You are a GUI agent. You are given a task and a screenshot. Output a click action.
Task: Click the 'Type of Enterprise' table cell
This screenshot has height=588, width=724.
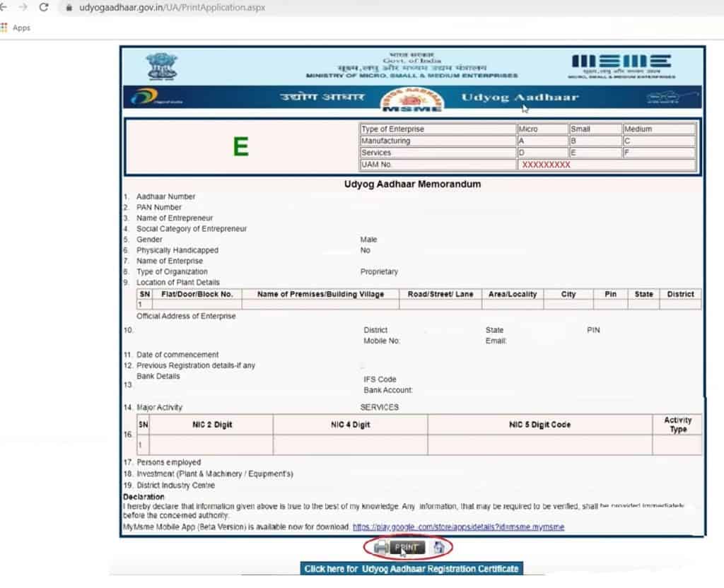click(438, 129)
